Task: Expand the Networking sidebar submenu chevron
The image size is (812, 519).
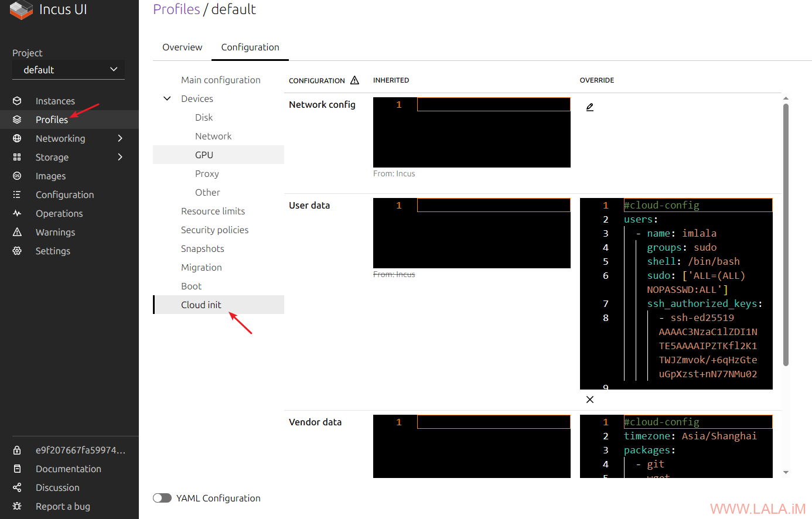Action: click(120, 138)
